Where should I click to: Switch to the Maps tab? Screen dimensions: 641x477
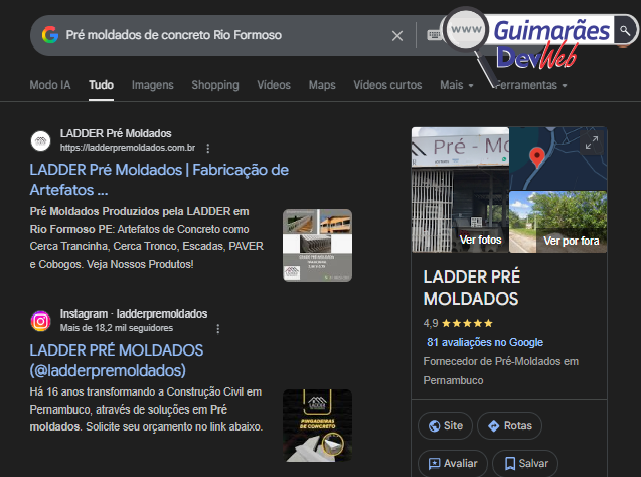tap(322, 85)
